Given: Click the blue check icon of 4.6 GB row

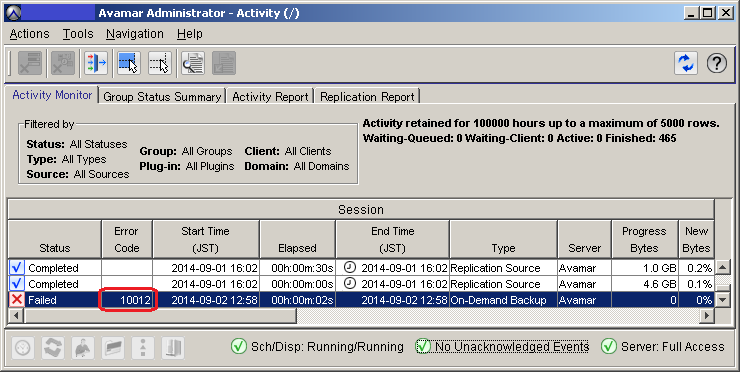Looking at the screenshot, I should click(x=17, y=284).
